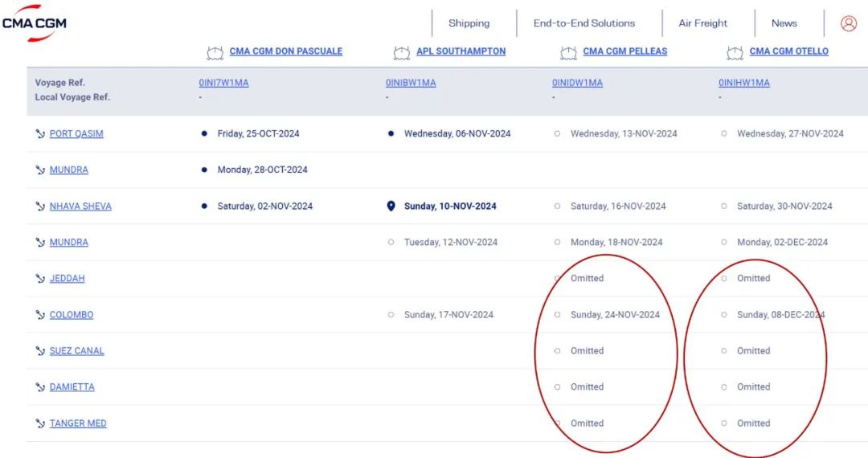The image size is (868, 458).
Task: Open the End-to-End Solutions menu
Action: coord(584,23)
